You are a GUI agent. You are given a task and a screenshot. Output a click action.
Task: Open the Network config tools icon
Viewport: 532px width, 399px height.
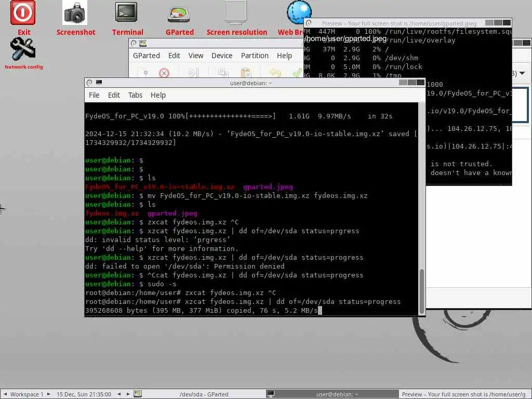click(23, 48)
